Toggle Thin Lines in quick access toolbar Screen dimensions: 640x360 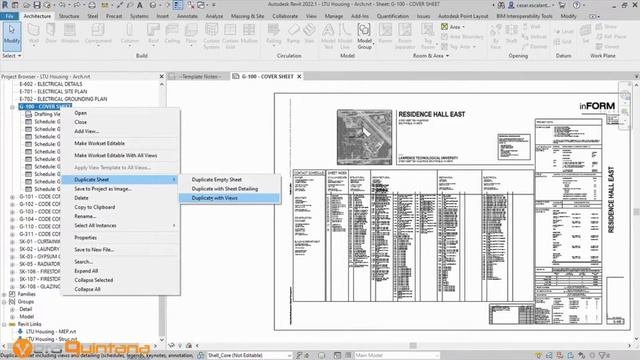click(x=178, y=5)
